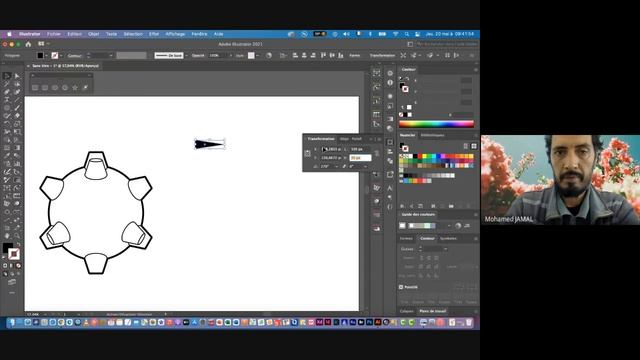The height and width of the screenshot is (360, 640).
Task: Pick the Flare tool in the floating shapes panel
Action: pyautogui.click(x=85, y=87)
